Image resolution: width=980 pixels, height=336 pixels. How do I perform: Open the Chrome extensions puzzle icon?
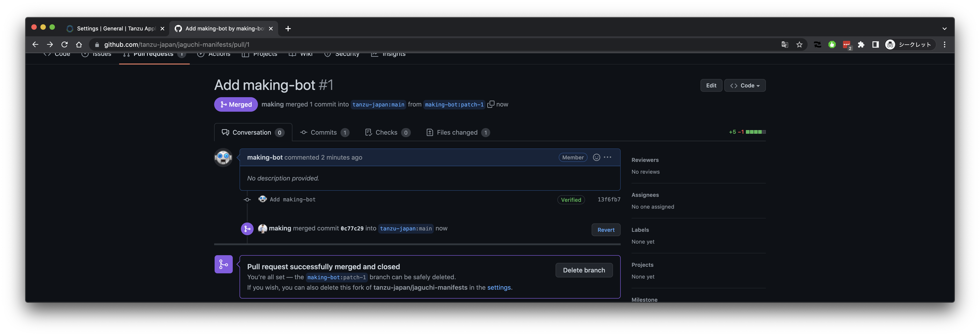tap(861, 44)
